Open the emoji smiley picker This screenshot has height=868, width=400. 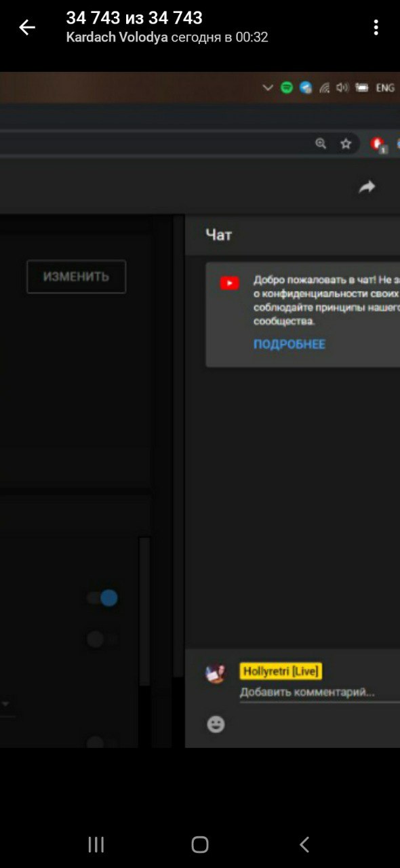pos(216,724)
